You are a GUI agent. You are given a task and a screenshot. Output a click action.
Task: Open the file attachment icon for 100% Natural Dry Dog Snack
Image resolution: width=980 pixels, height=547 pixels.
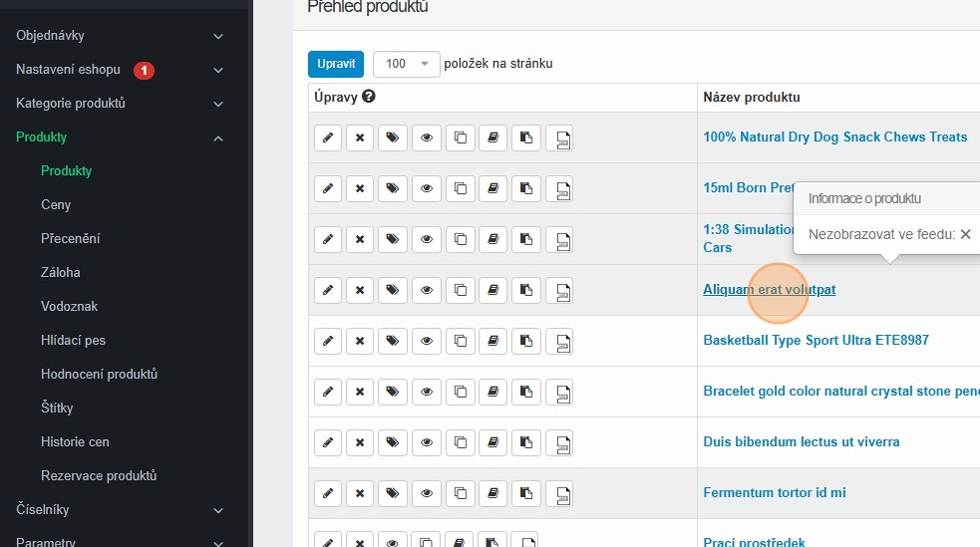[x=560, y=138]
